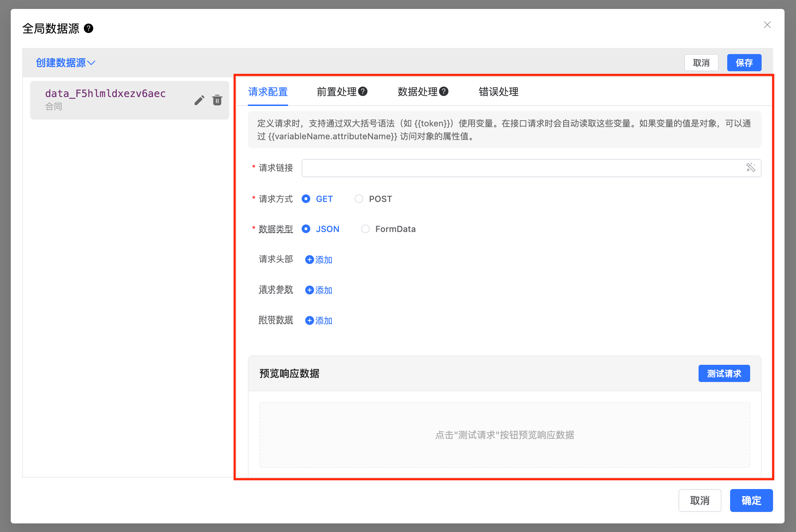Image resolution: width=796 pixels, height=532 pixels.
Task: Add 附带数据 entry via plus icon
Action: point(310,320)
